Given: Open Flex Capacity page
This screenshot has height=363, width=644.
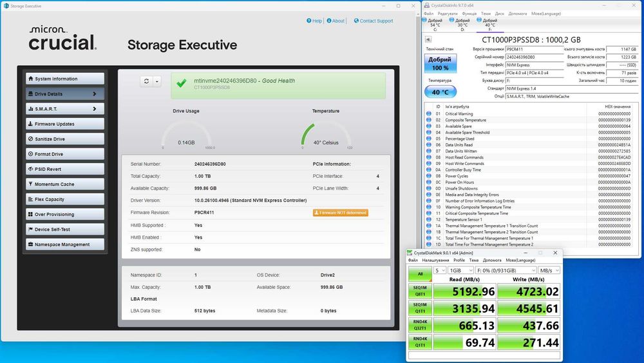Looking at the screenshot, I should pos(65,199).
